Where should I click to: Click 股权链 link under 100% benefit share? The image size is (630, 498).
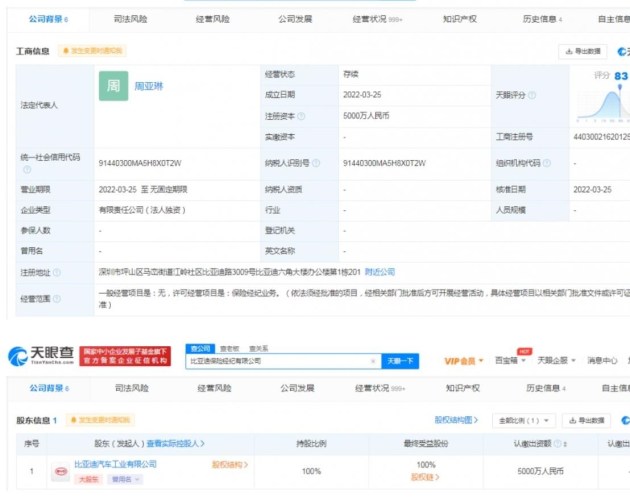click(425, 477)
